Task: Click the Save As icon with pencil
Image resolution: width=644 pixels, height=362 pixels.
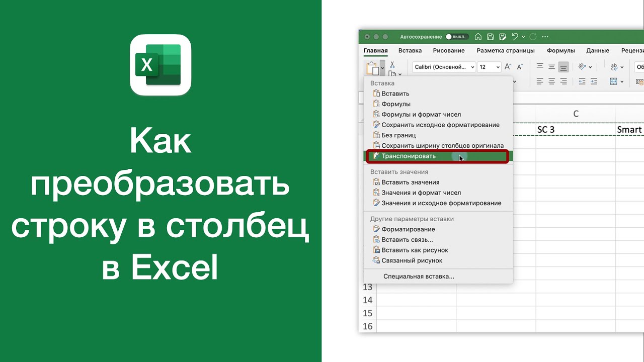Action: pos(502,37)
